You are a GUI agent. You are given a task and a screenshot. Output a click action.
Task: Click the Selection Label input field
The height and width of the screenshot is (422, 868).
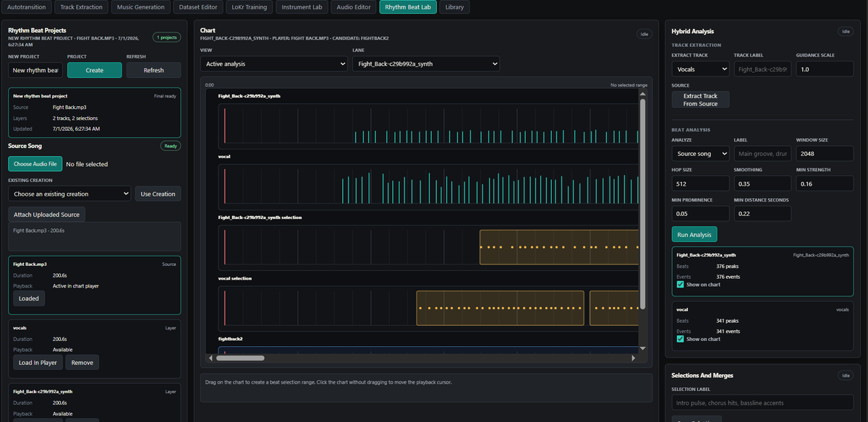click(x=762, y=402)
